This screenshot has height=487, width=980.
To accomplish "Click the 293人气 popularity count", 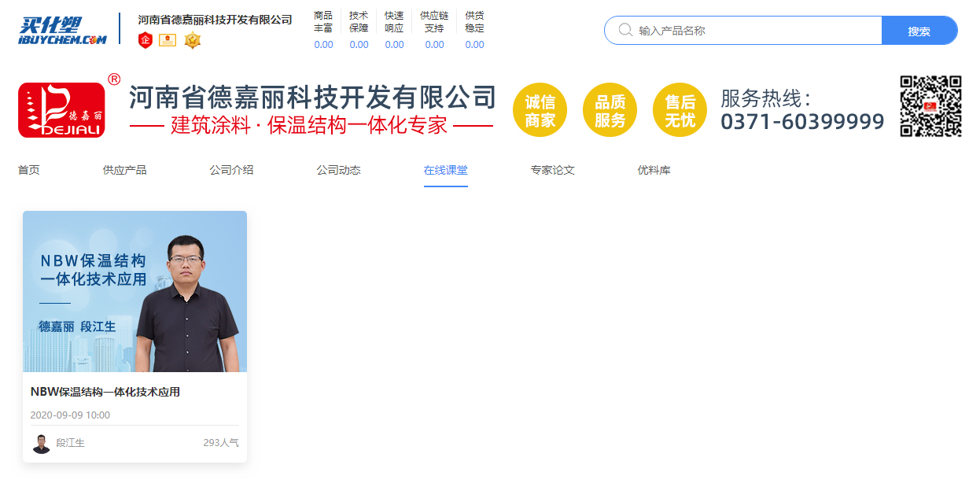I will (221, 443).
